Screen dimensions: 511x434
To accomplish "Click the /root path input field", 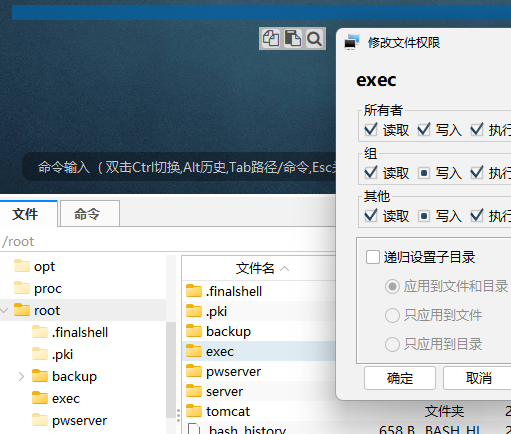I will 168,241.
